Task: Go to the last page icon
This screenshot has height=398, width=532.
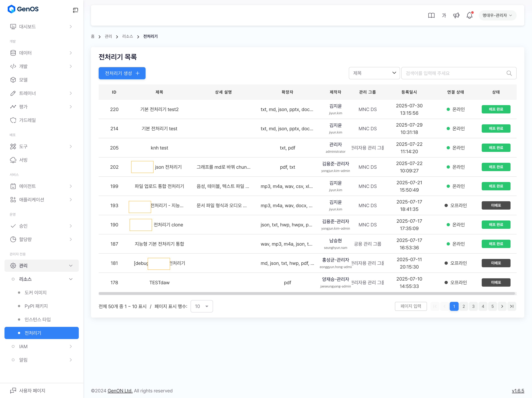Action: 512,306
